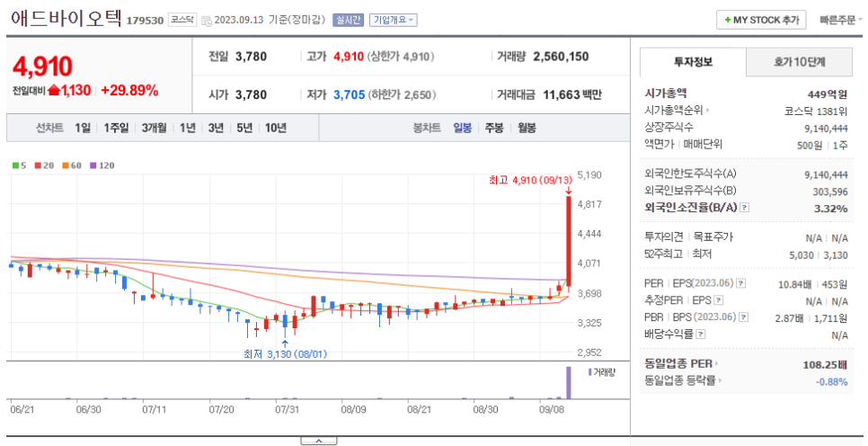
Task: Select the 10년 line chart period
Action: point(276,128)
